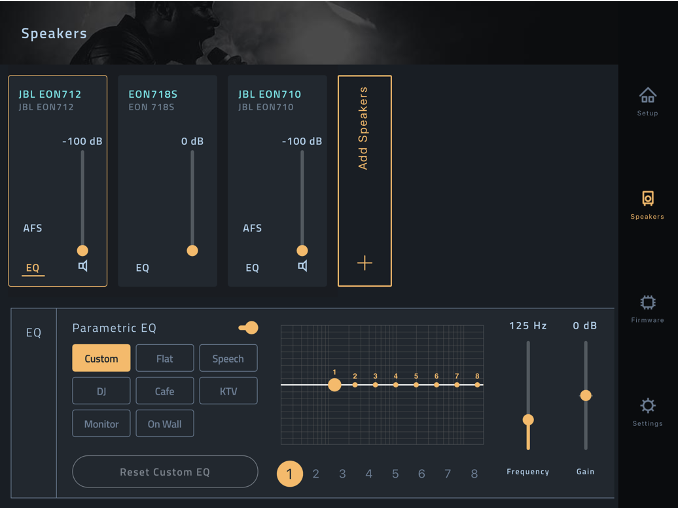
Task: Click the Frequency slider handle
Action: click(x=528, y=420)
